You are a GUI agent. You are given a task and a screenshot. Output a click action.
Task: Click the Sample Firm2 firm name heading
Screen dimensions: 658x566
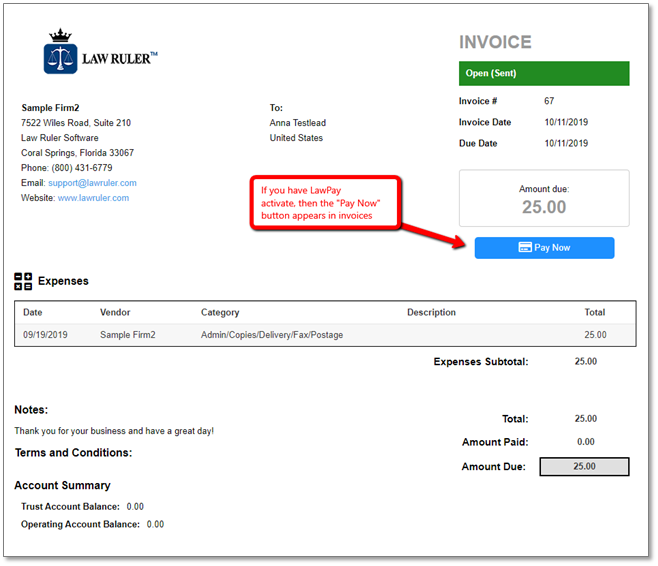click(50, 108)
